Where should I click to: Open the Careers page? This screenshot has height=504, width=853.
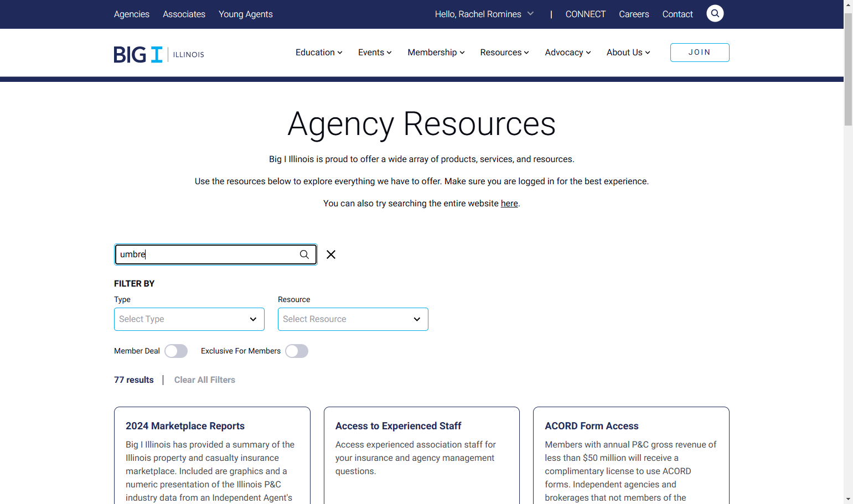(x=634, y=14)
